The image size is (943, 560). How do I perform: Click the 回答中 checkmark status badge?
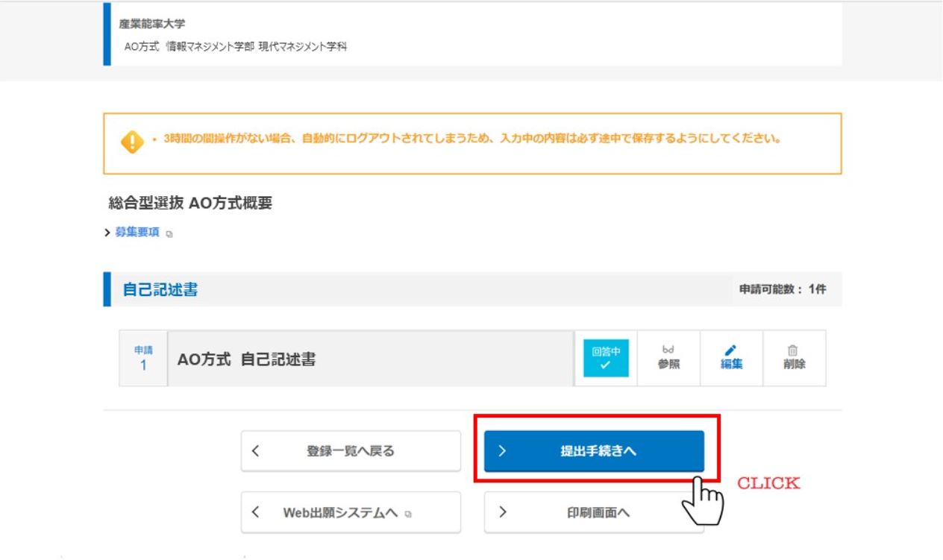tap(605, 358)
